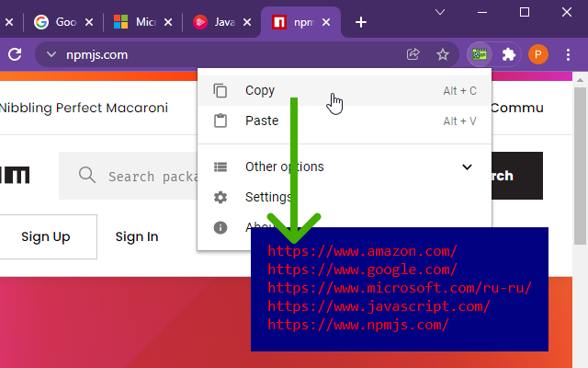The height and width of the screenshot is (368, 588).
Task: Choose Paste in the extension popup
Action: point(345,121)
